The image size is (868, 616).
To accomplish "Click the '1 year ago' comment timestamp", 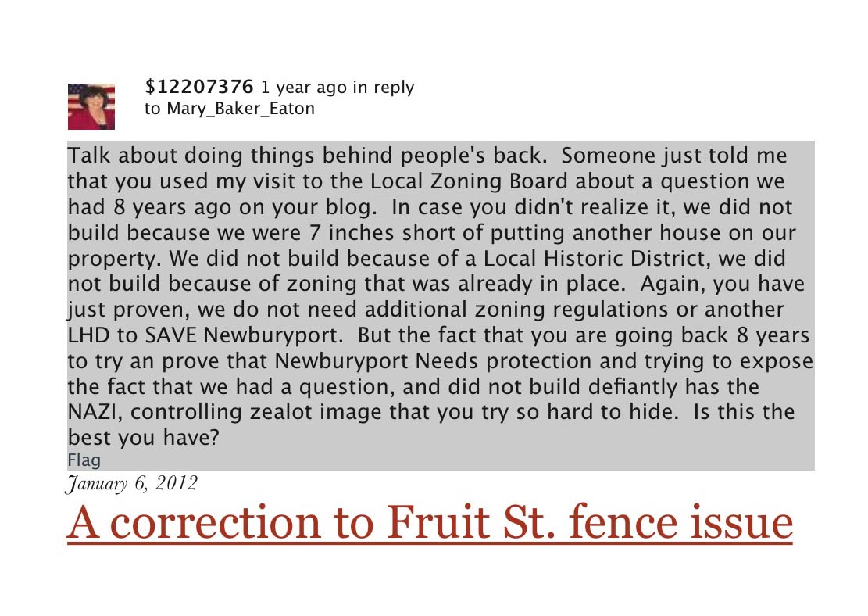I will [303, 88].
